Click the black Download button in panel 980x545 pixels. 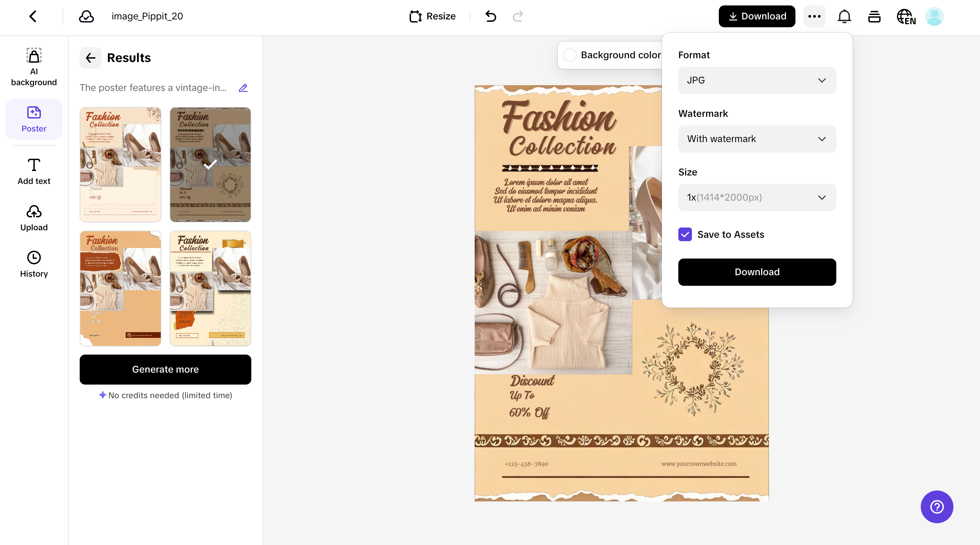pos(757,272)
